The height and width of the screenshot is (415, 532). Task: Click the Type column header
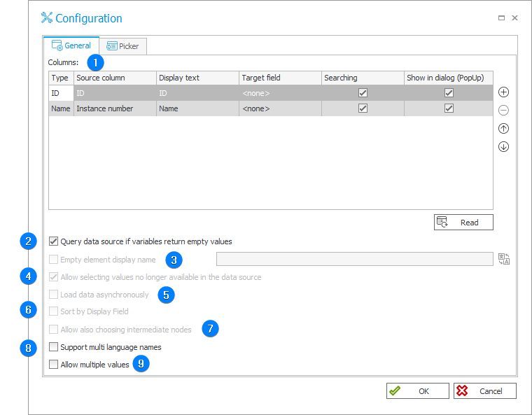[x=61, y=78]
